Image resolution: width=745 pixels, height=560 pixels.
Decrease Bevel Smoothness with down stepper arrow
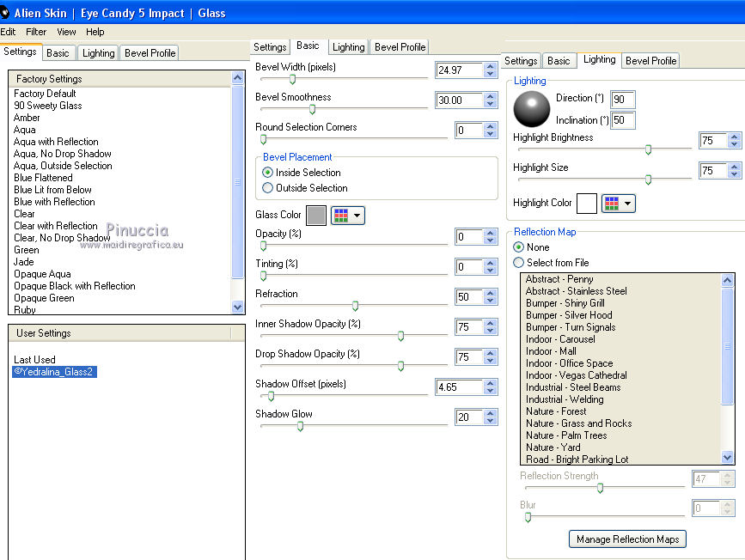[x=491, y=104]
